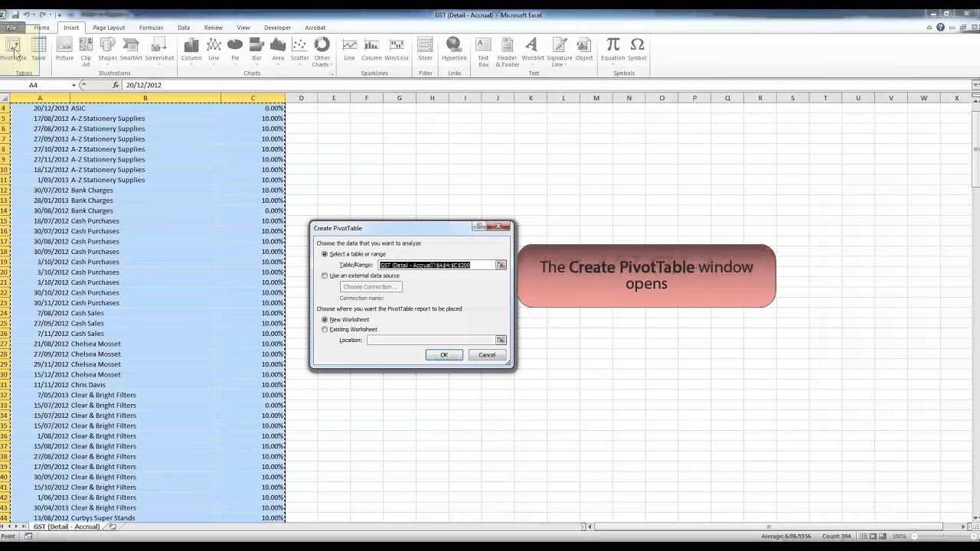Open the Column chart dropdown

(x=191, y=50)
